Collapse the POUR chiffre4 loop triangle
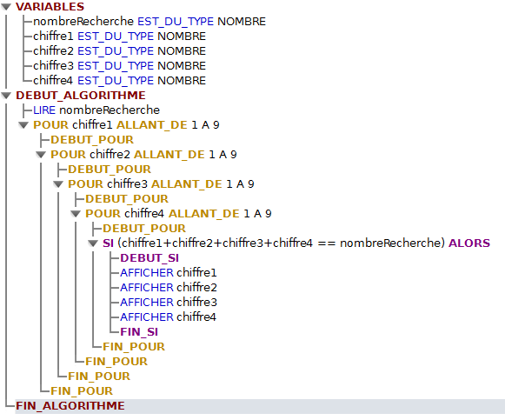Image resolution: width=505 pixels, height=420 pixels. (76, 214)
